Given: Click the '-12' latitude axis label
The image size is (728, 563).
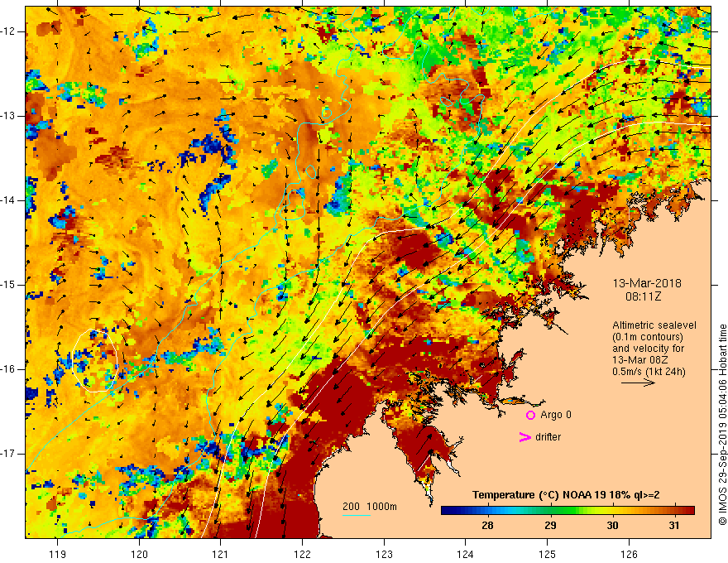Looking at the screenshot, I should [7, 31].
